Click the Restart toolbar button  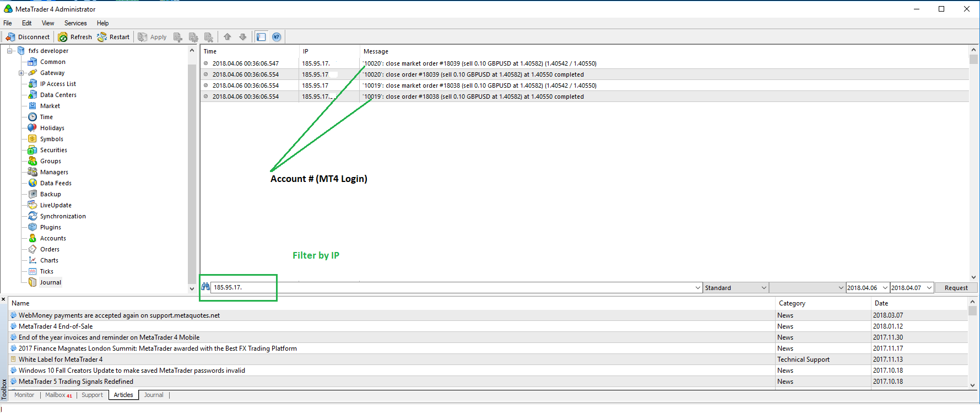113,37
